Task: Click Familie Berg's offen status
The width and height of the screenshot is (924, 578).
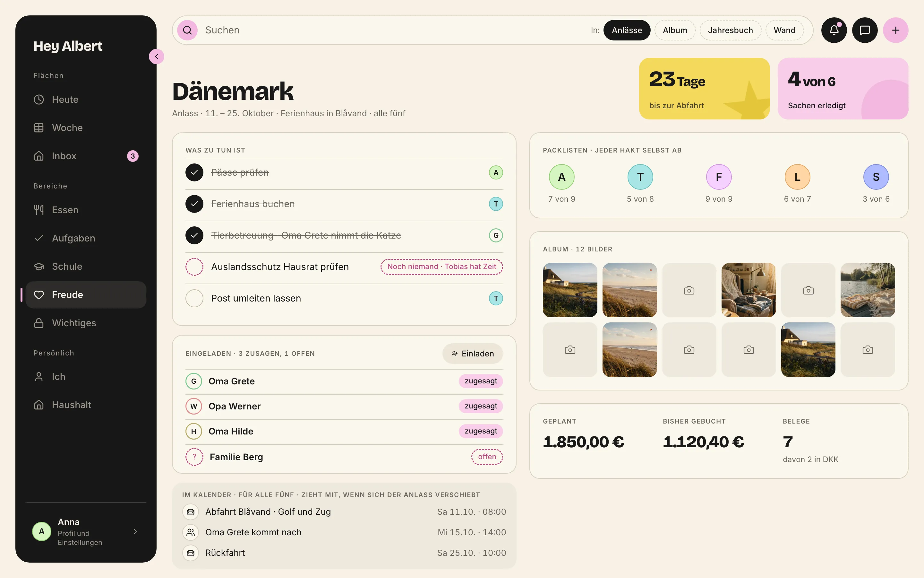Action: [487, 457]
